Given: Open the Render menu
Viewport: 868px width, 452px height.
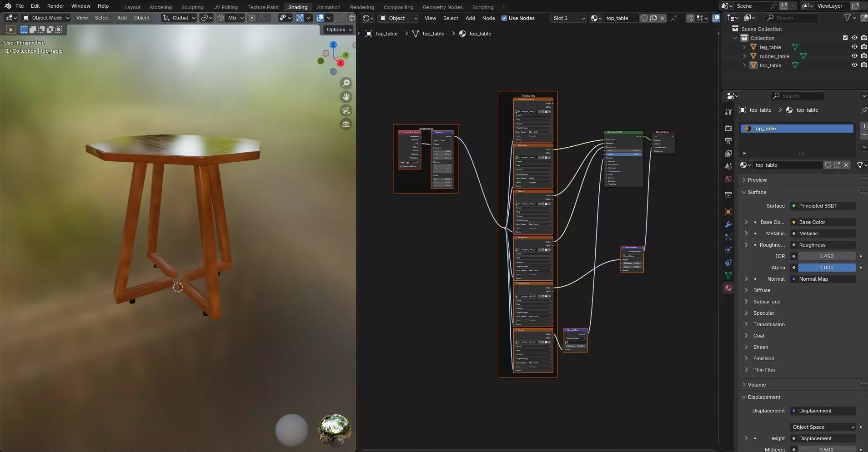Looking at the screenshot, I should click(x=55, y=6).
